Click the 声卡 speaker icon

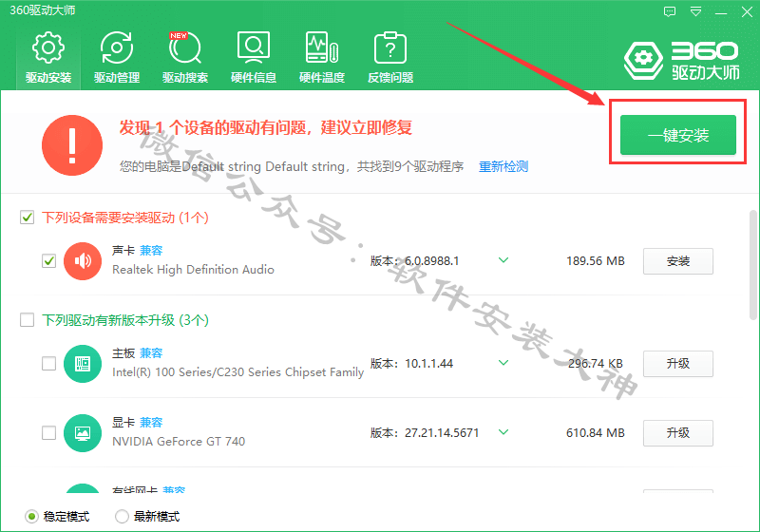click(x=83, y=261)
